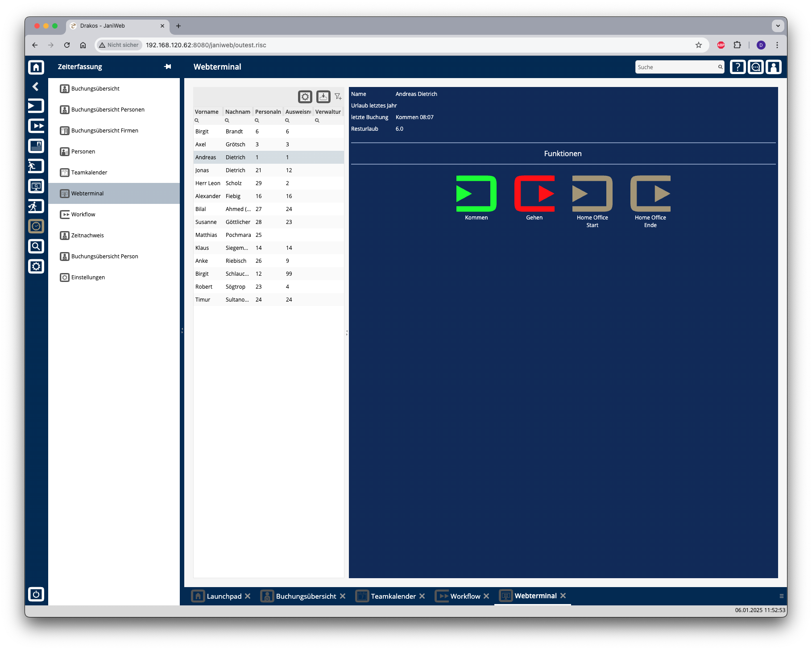The width and height of the screenshot is (812, 650).
Task: Open Buchungsübersicht menu entry
Action: [x=114, y=89]
